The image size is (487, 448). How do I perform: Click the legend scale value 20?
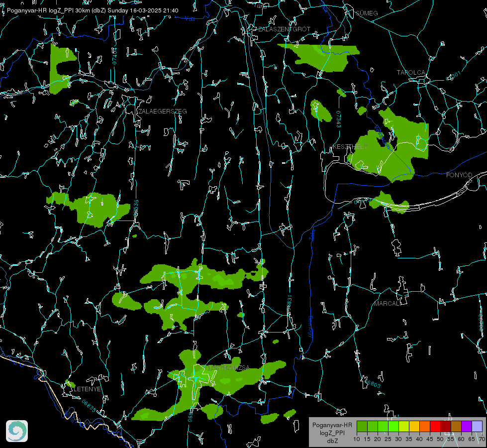click(378, 439)
